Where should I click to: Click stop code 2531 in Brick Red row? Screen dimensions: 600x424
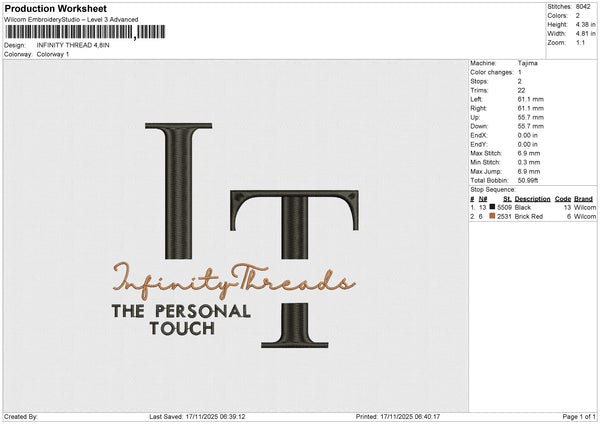click(504, 217)
